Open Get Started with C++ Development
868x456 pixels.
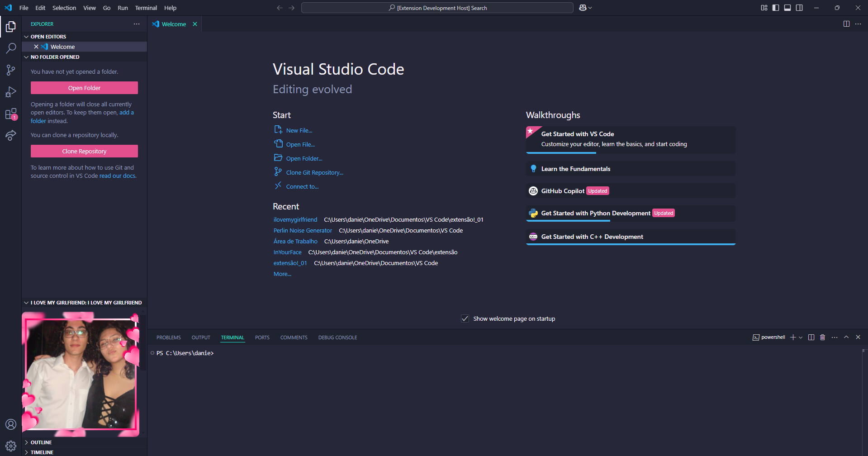tap(631, 237)
